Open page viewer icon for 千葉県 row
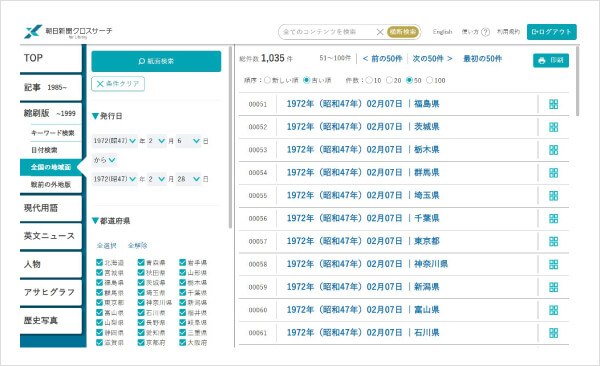This screenshot has height=366, width=600. [x=553, y=219]
